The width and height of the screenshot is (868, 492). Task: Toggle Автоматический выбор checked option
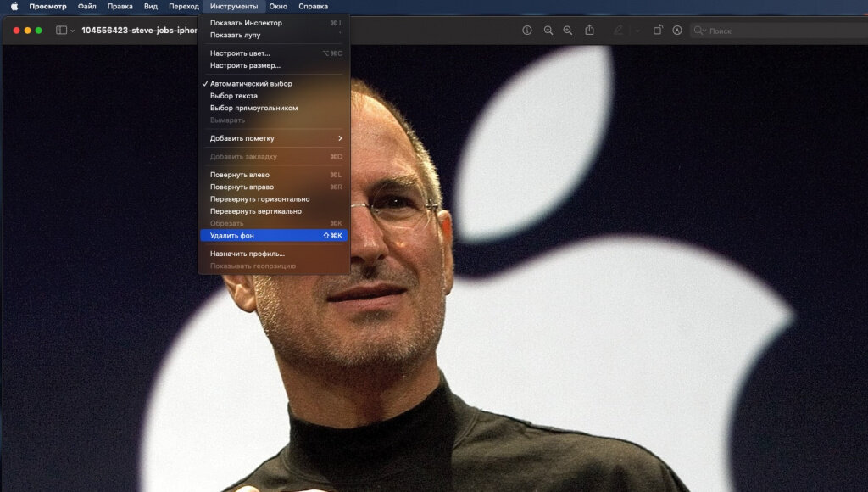point(274,84)
